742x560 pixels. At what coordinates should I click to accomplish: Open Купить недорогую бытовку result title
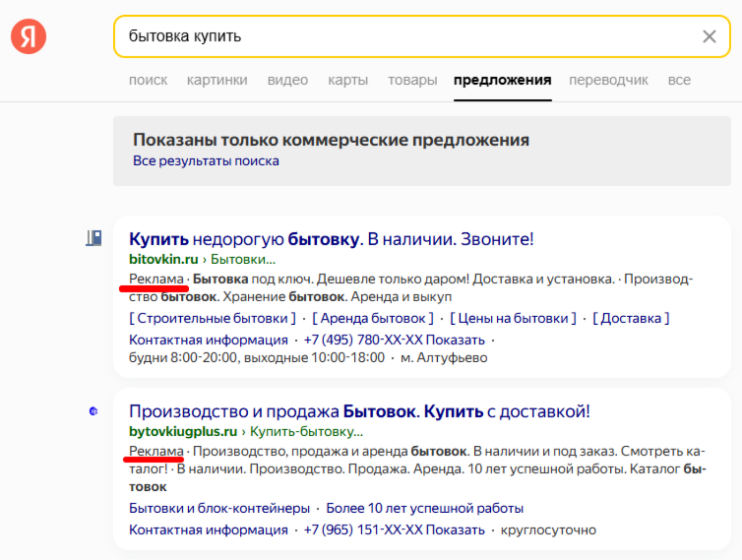(x=331, y=238)
